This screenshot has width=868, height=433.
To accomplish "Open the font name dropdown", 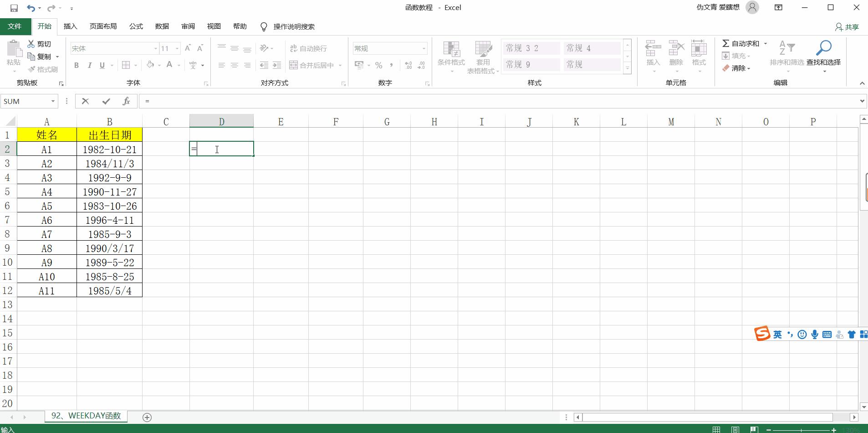I will (x=155, y=48).
